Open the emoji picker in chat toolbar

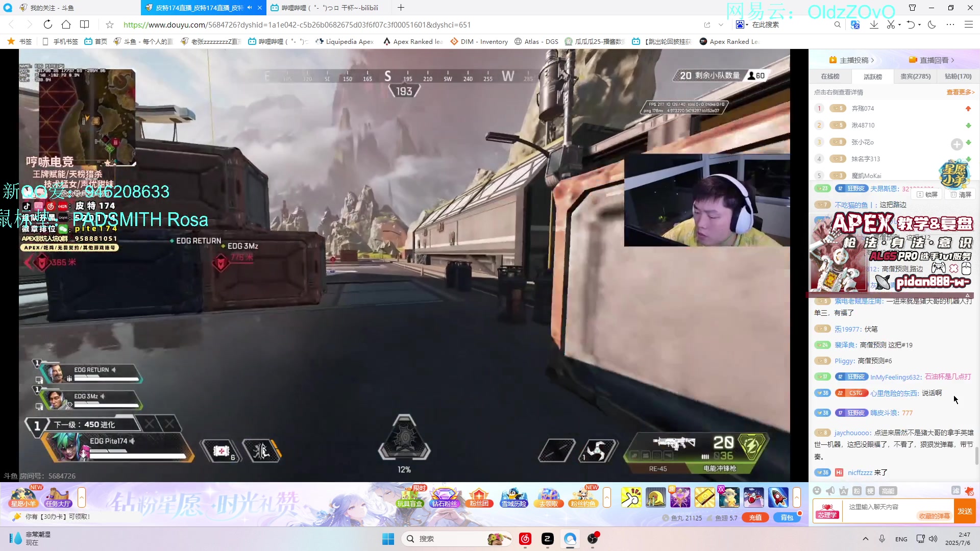click(817, 491)
